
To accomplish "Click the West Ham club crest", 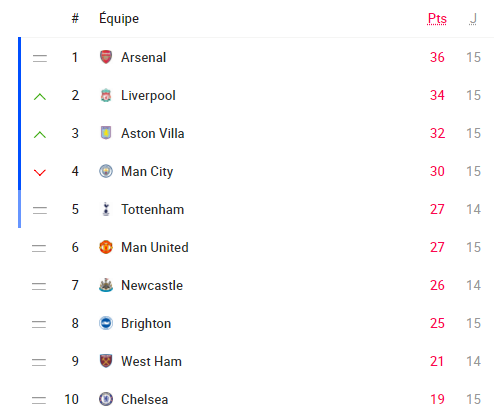I will 106,361.
